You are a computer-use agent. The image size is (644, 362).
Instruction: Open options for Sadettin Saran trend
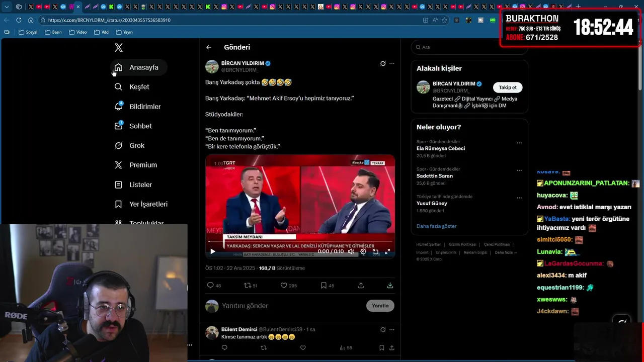(x=519, y=170)
